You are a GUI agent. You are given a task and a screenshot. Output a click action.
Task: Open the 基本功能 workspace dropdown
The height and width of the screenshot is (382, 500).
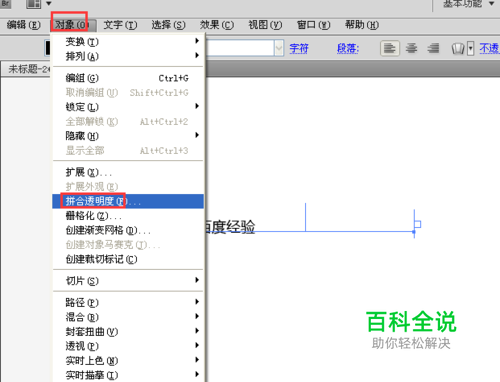[469, 4]
